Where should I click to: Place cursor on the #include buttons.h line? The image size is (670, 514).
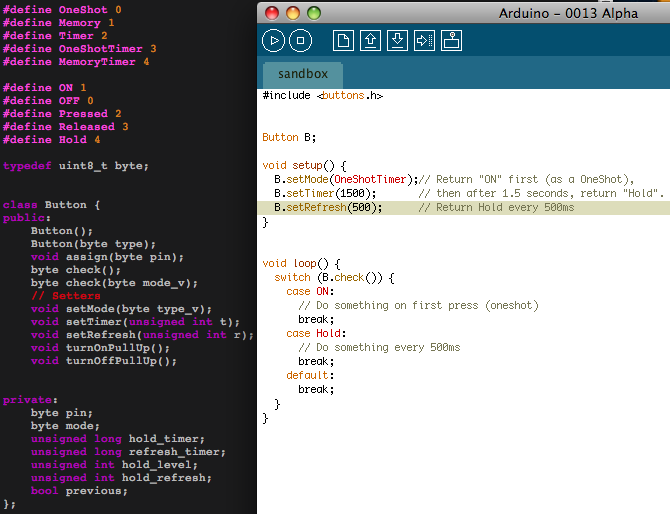click(x=322, y=95)
